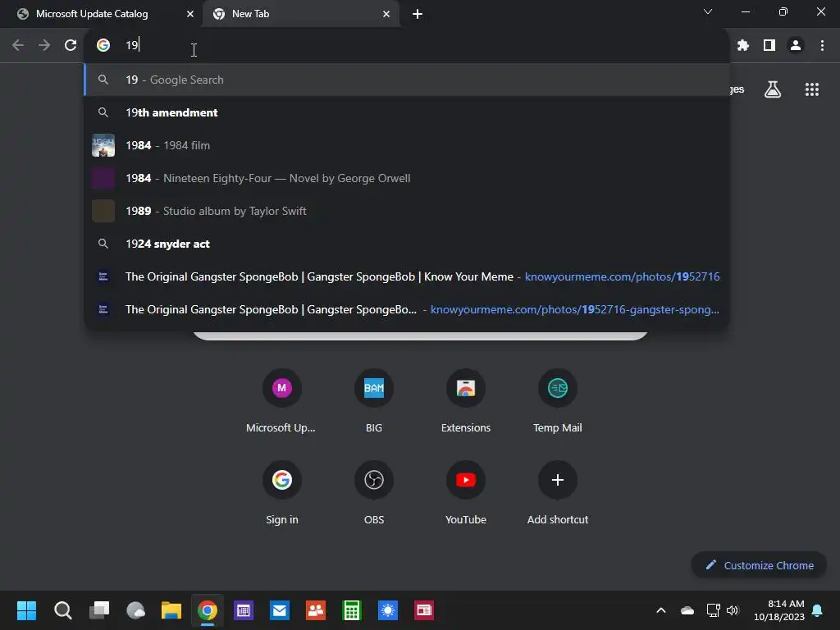The image size is (840, 630).
Task: Click the 1984 film poster thumbnail
Action: (x=103, y=145)
